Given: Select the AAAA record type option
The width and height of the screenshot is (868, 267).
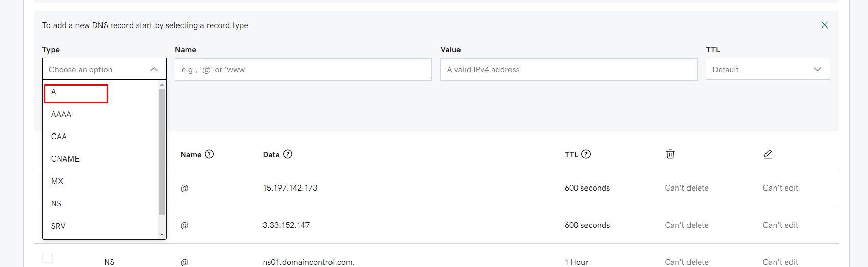Looking at the screenshot, I should point(61,114).
